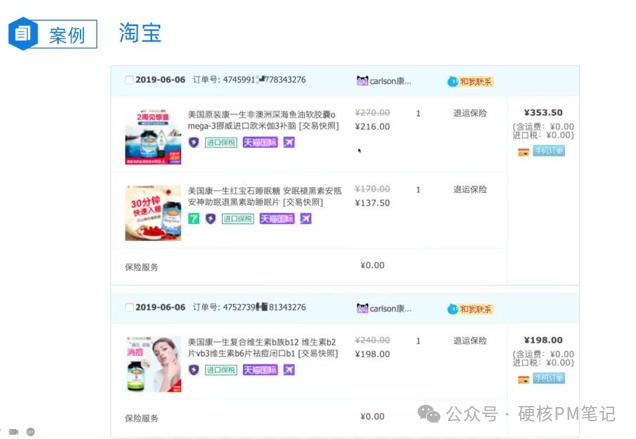636x439 pixels.
Task: Click the 天猫国际 badge under the vitamin B item
Action: [260, 370]
